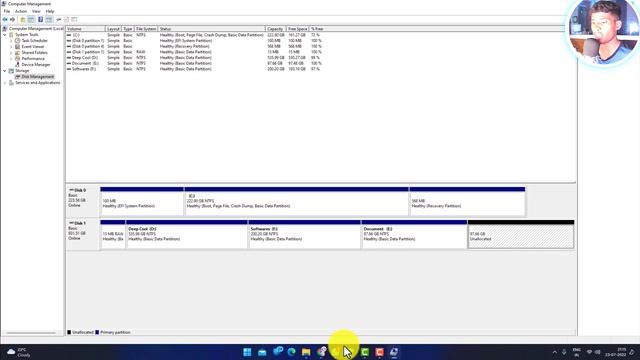Click the Disk 1 label box
This screenshot has height=360, width=640.
83,234
